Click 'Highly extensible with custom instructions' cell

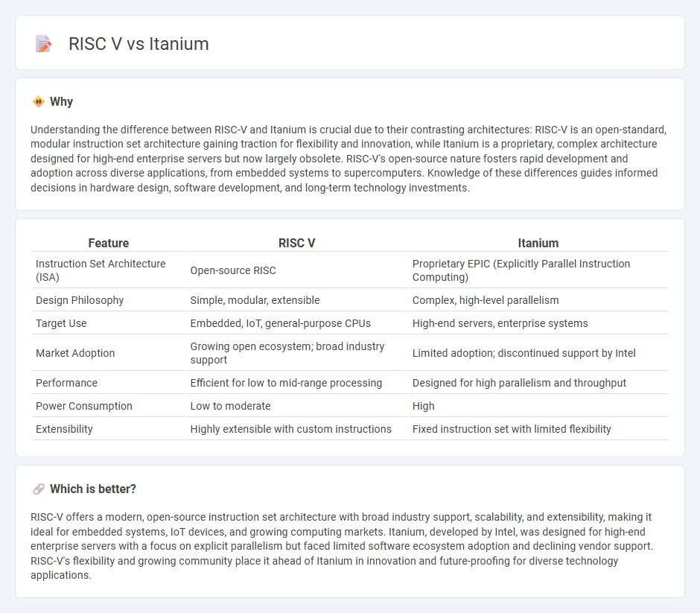click(290, 429)
